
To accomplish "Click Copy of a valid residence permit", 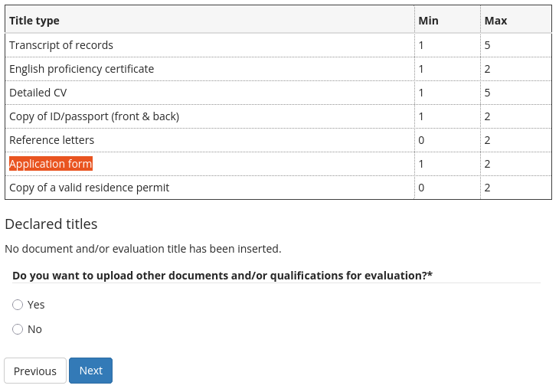I will coord(89,188).
